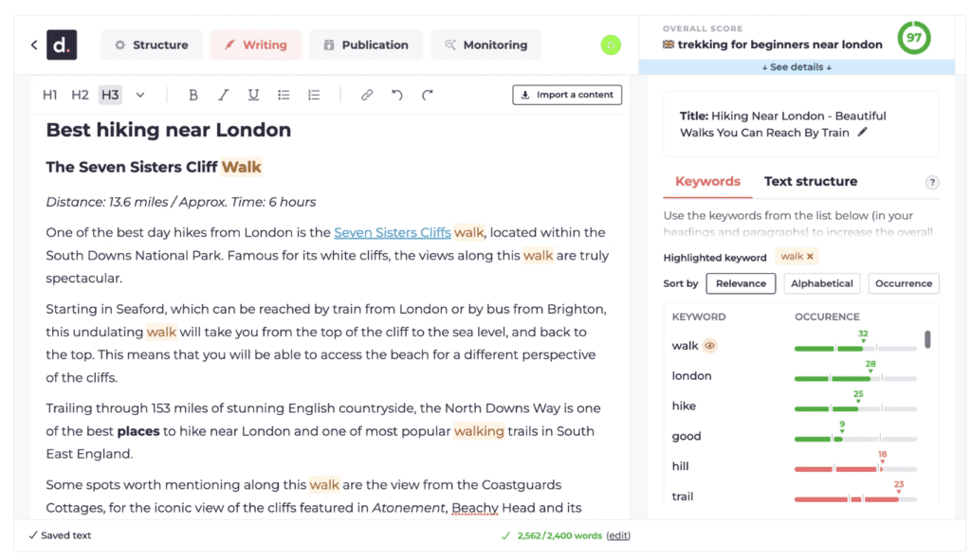Image resolution: width=971 pixels, height=560 pixels.
Task: Undo the last edit
Action: 397,95
